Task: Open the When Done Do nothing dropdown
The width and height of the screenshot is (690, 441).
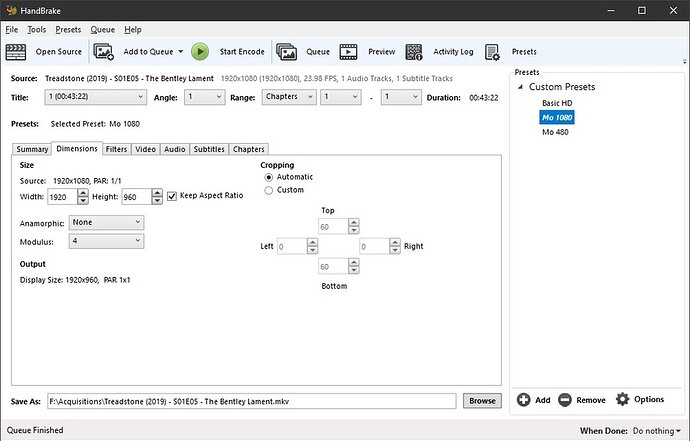Action: pos(656,430)
